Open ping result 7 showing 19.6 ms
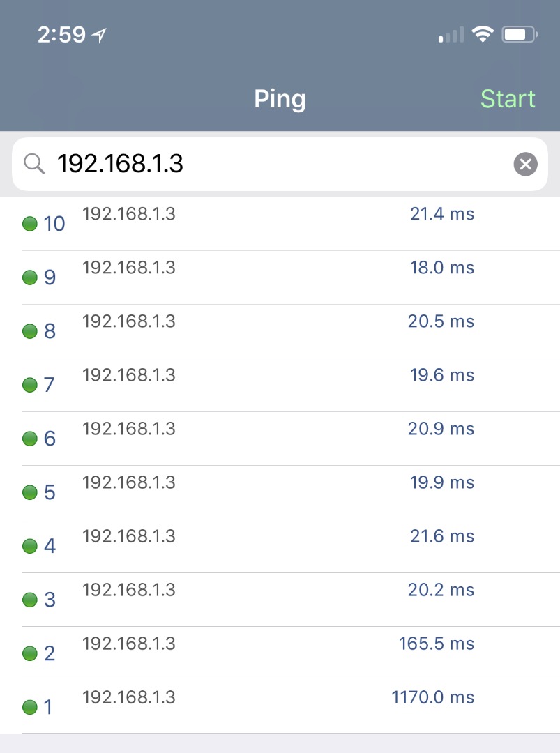560x753 pixels. 279,385
